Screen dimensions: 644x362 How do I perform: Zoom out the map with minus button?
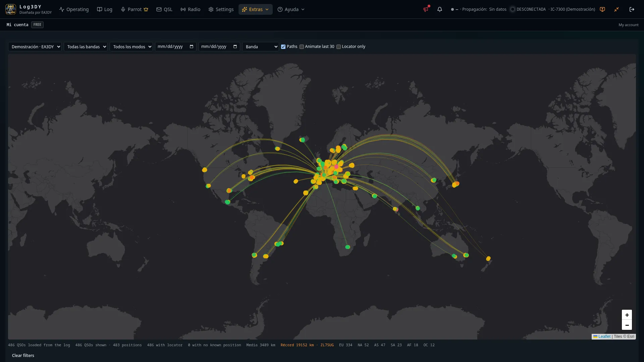tap(627, 325)
